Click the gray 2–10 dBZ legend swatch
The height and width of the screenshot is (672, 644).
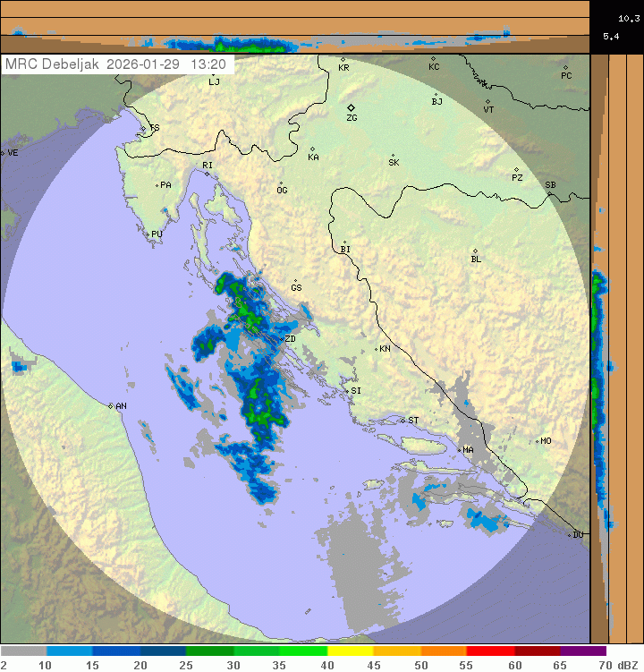click(23, 651)
